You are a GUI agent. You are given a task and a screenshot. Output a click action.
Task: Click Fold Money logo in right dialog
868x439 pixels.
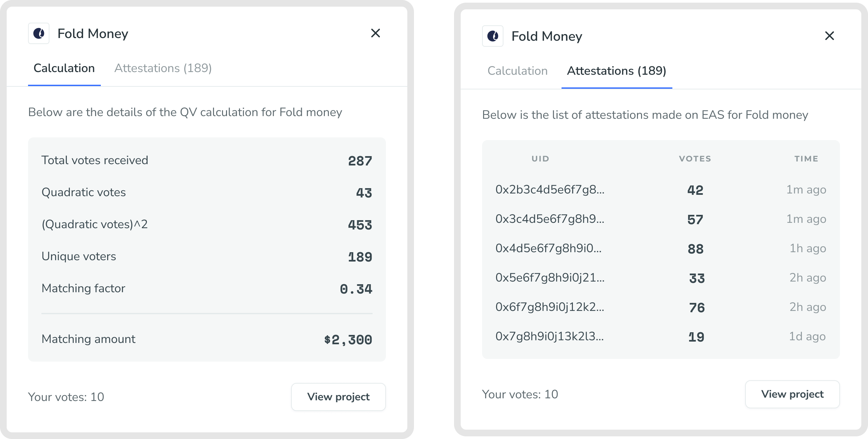pyautogui.click(x=493, y=36)
